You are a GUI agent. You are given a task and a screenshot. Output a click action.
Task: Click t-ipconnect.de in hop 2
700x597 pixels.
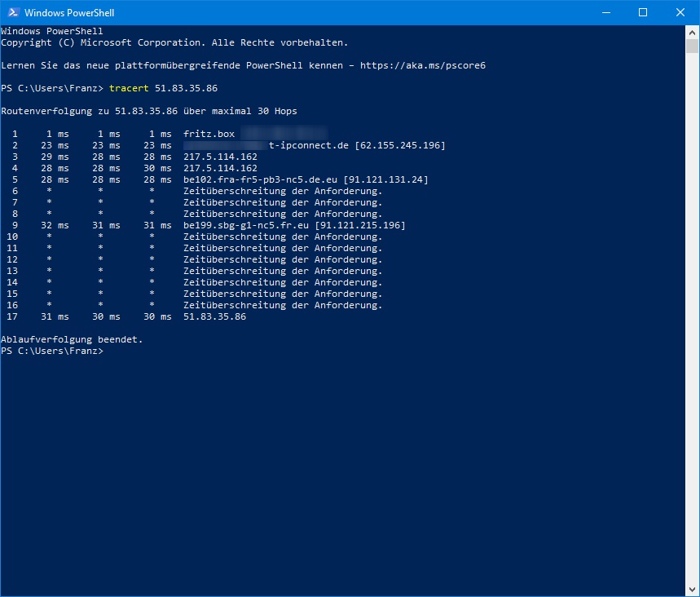tap(309, 145)
